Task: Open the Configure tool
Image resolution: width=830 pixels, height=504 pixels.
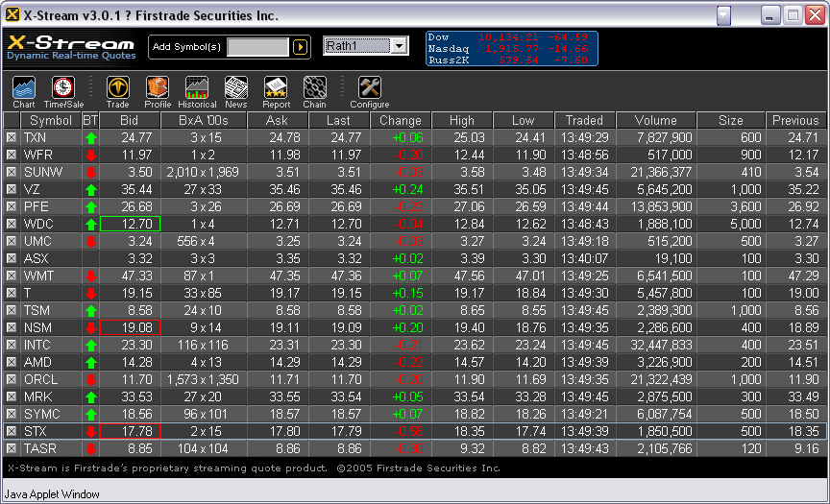Action: pyautogui.click(x=370, y=92)
